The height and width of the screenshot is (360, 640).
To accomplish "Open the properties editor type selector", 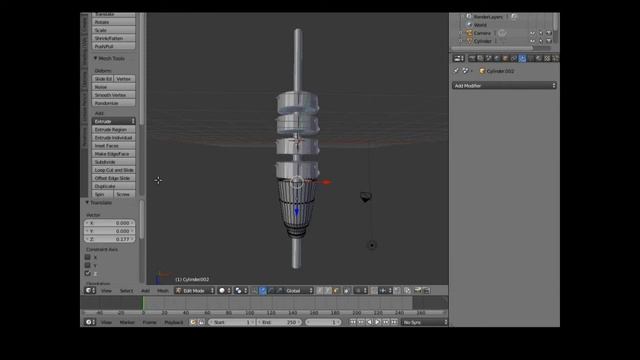I will 459,58.
